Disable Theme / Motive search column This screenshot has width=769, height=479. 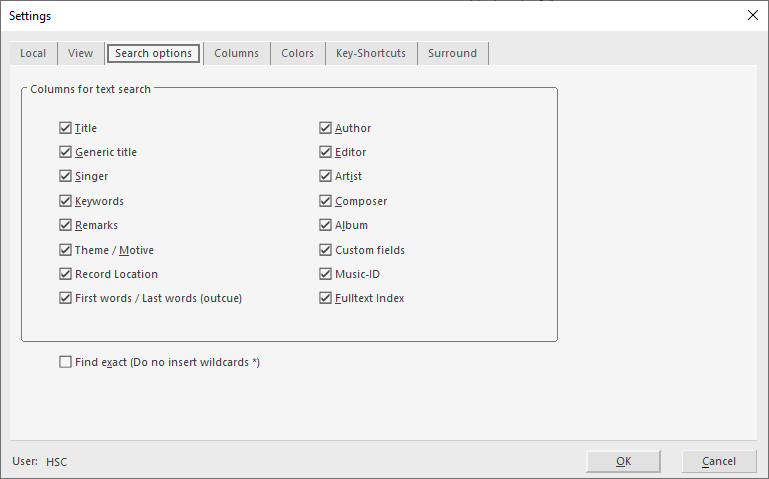[x=66, y=250]
